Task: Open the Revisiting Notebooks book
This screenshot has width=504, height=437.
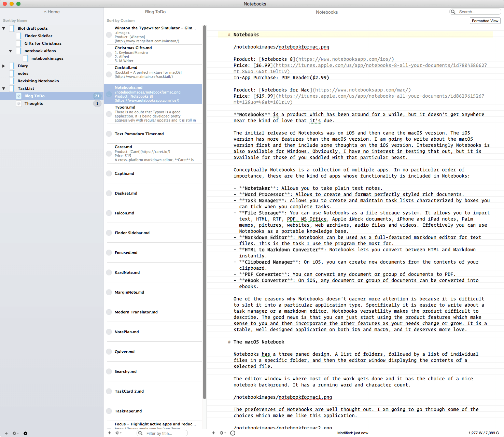Action: point(52,81)
